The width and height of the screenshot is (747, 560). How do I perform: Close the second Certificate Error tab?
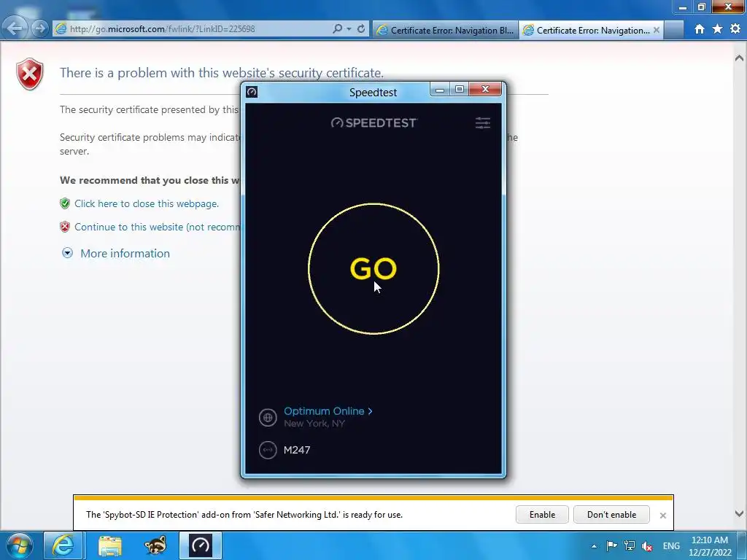click(x=657, y=30)
